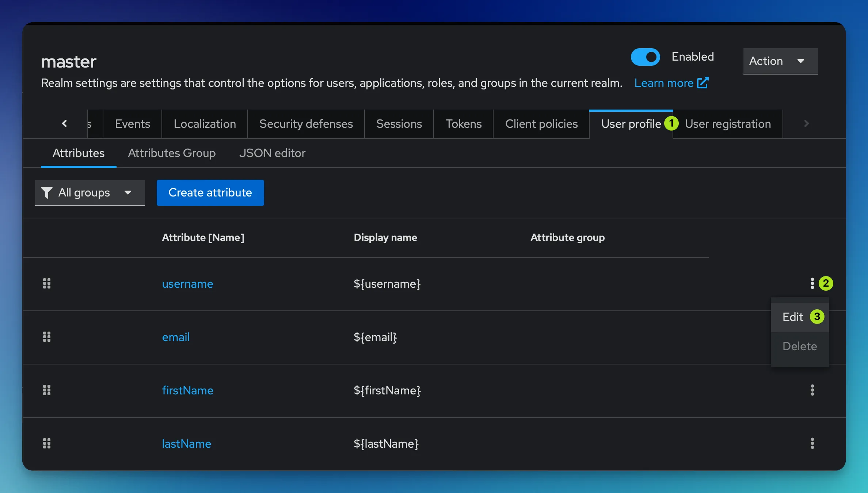
Task: Open kebab menu for firstName row
Action: [812, 390]
